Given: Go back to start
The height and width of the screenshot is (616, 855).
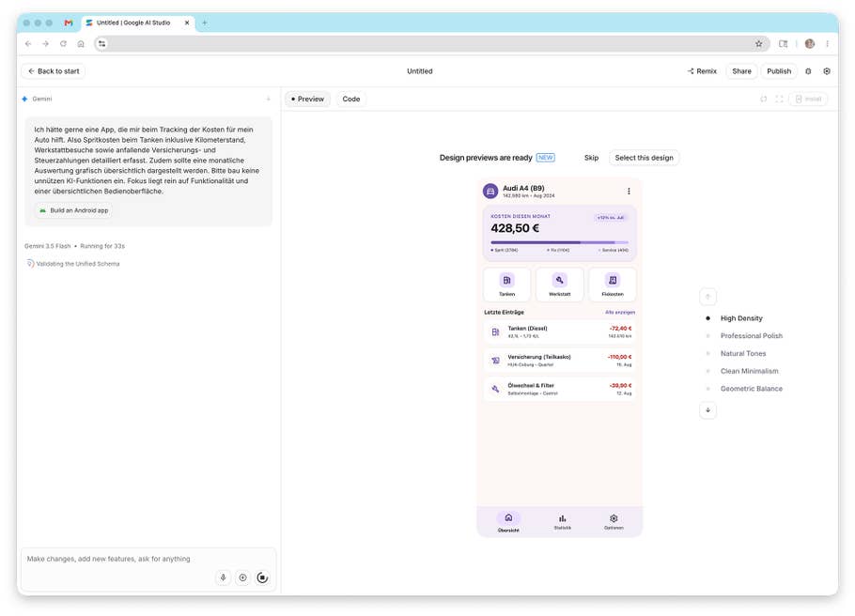Looking at the screenshot, I should pyautogui.click(x=54, y=70).
